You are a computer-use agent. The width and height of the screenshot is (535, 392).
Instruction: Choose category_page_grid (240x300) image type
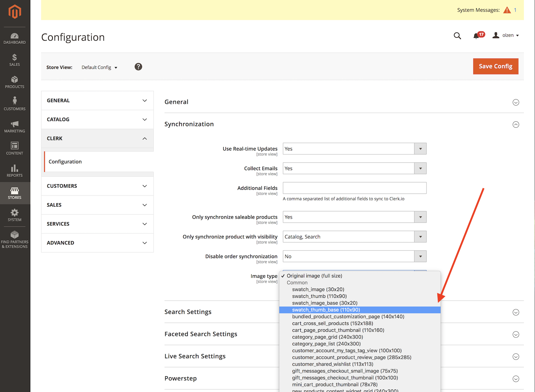[327, 337]
